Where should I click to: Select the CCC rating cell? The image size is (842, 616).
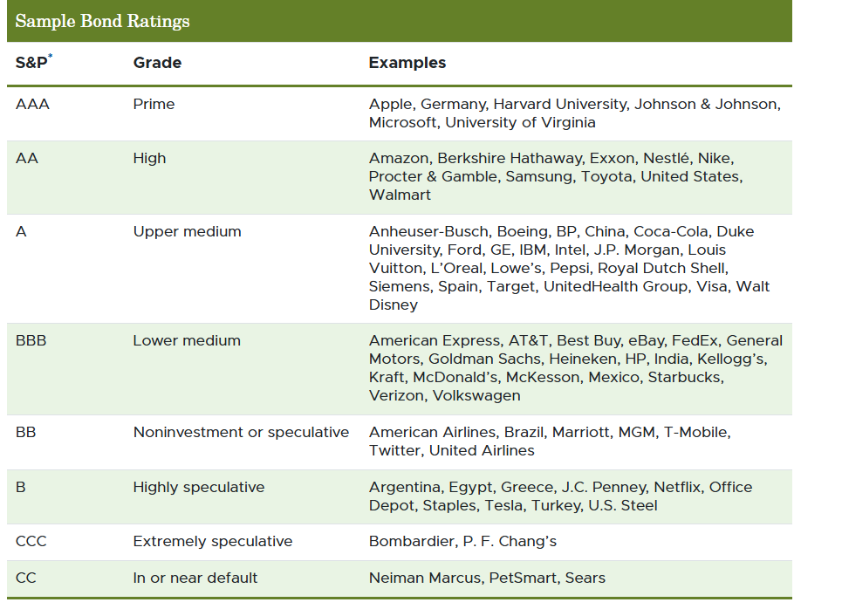31,541
